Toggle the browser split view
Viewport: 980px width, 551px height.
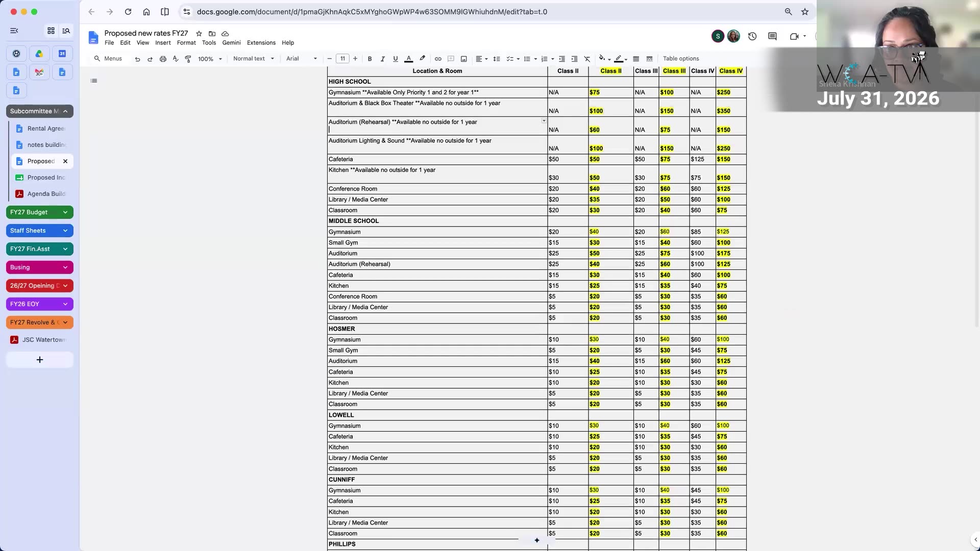(165, 12)
